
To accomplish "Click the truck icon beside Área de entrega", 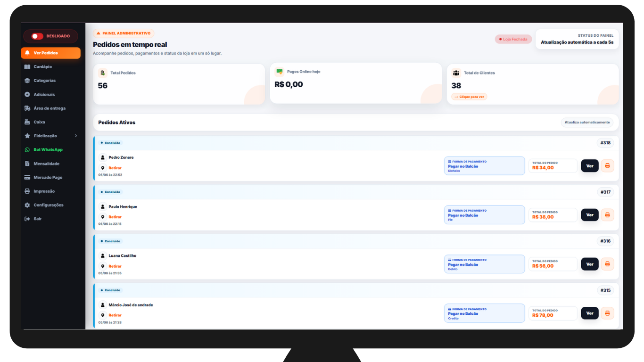I will (27, 108).
